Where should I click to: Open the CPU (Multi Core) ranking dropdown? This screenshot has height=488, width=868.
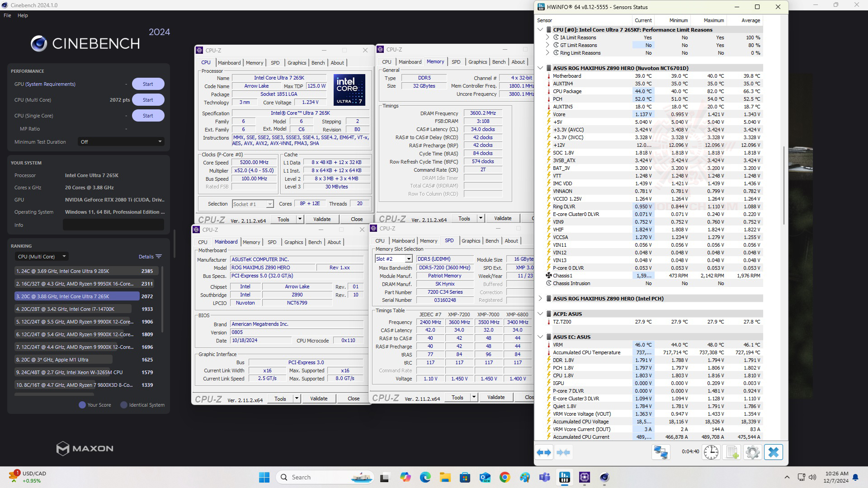pyautogui.click(x=42, y=257)
